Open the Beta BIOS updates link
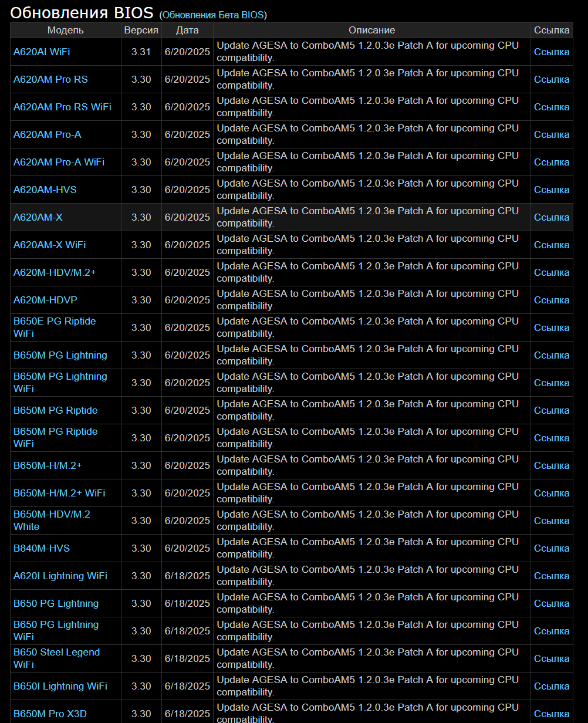The width and height of the screenshot is (588, 723). 213,15
